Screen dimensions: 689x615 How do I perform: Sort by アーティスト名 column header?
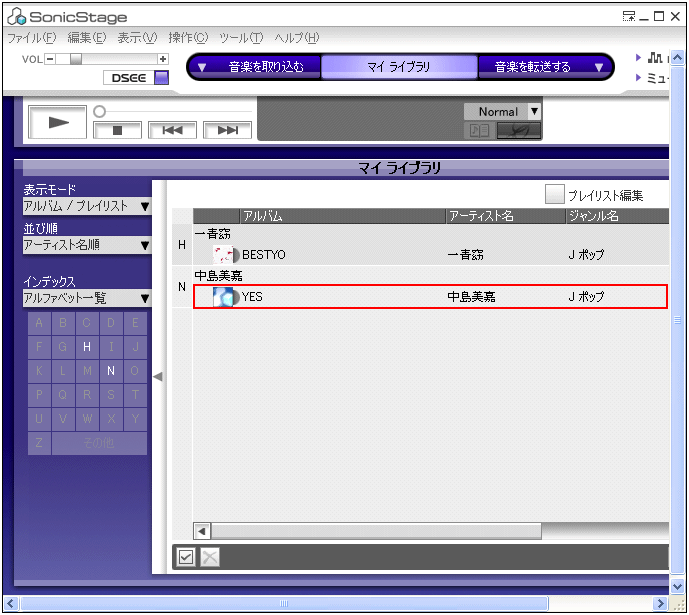click(506, 216)
